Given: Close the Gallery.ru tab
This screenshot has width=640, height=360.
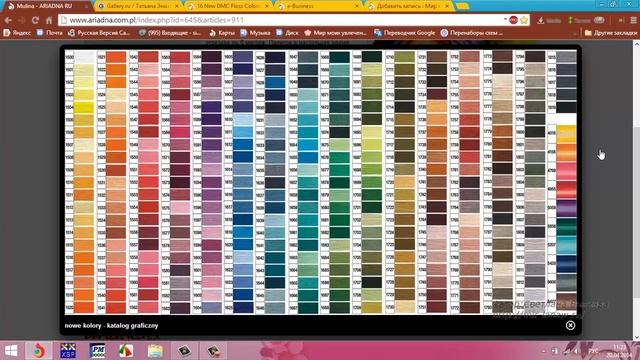Looking at the screenshot, I should point(177,6).
